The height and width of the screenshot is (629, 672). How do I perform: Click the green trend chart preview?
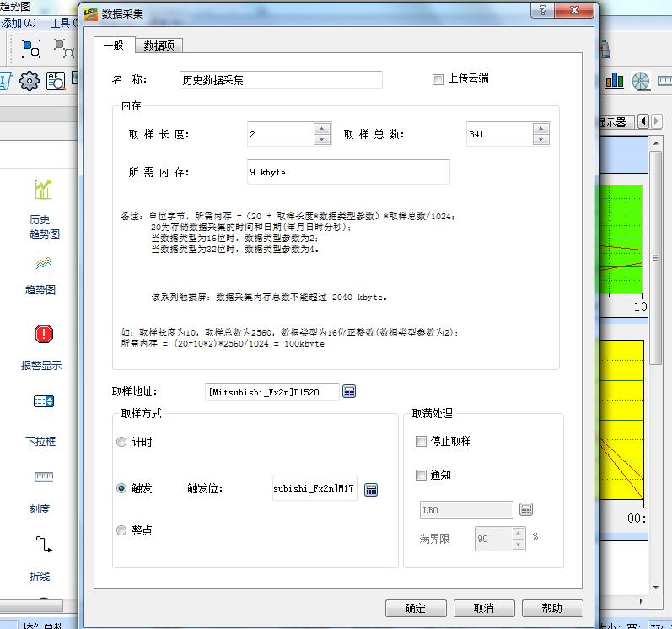[621, 239]
